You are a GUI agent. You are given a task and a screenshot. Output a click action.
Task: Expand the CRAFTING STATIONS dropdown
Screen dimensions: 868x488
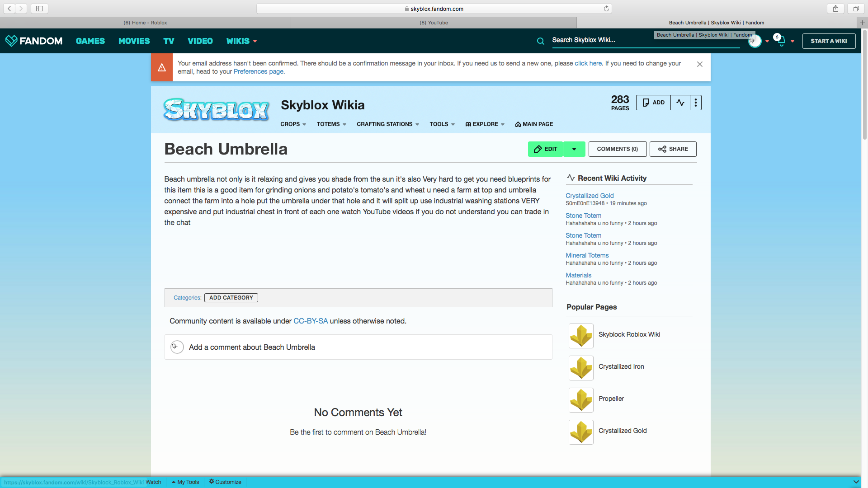[x=388, y=124]
